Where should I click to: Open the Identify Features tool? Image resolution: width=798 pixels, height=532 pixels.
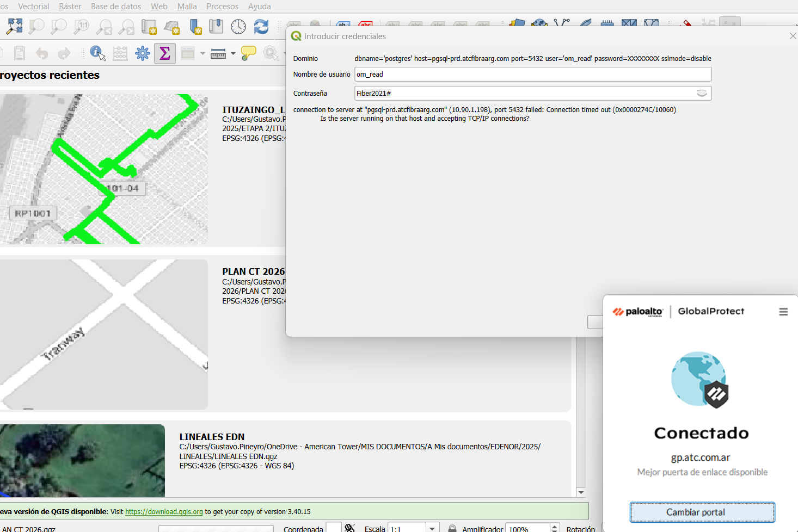(97, 53)
